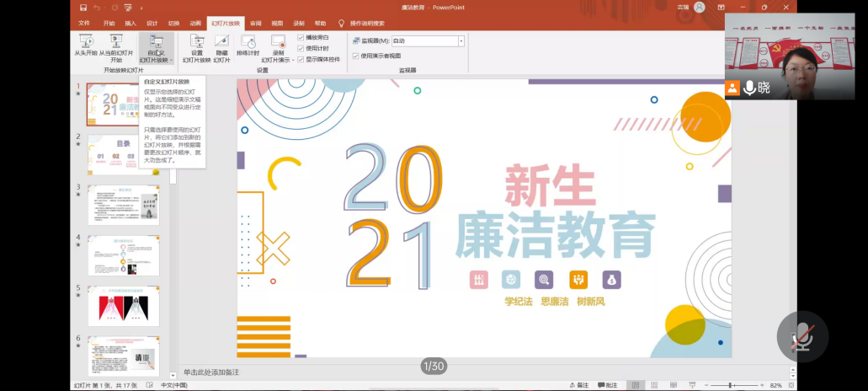Open the 动画 ribbon tab
The height and width of the screenshot is (391, 868).
click(x=195, y=24)
